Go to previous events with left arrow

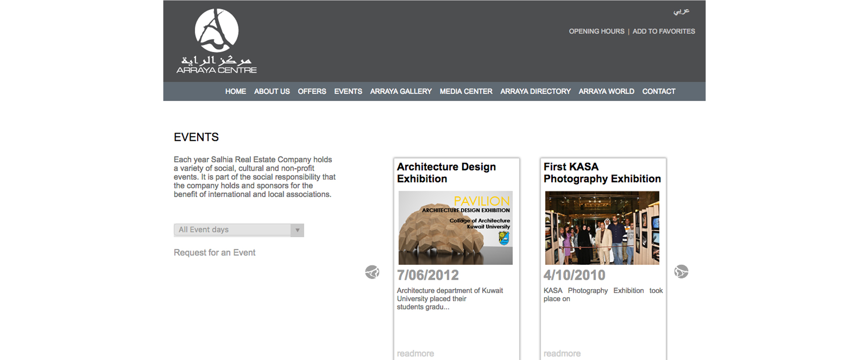(372, 272)
